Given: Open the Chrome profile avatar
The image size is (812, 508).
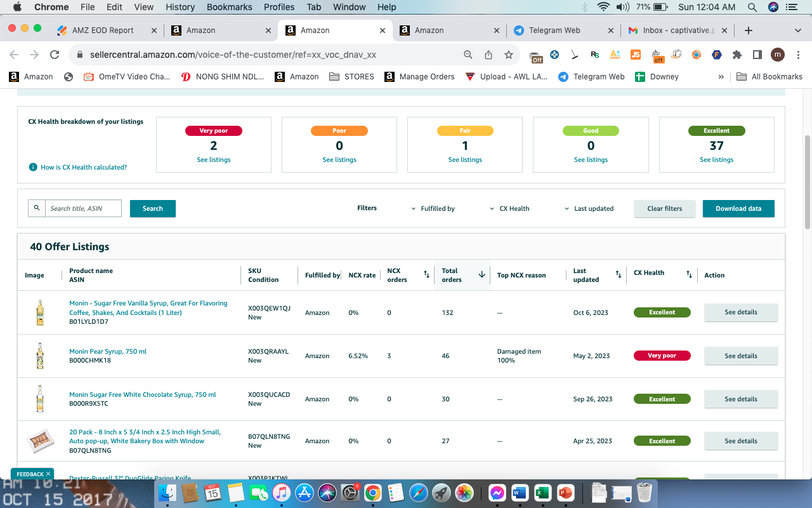Looking at the screenshot, I should [x=778, y=55].
